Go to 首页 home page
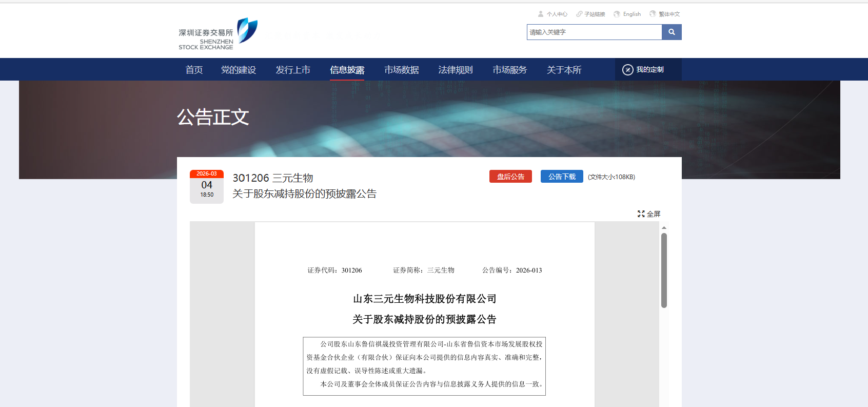 click(194, 70)
